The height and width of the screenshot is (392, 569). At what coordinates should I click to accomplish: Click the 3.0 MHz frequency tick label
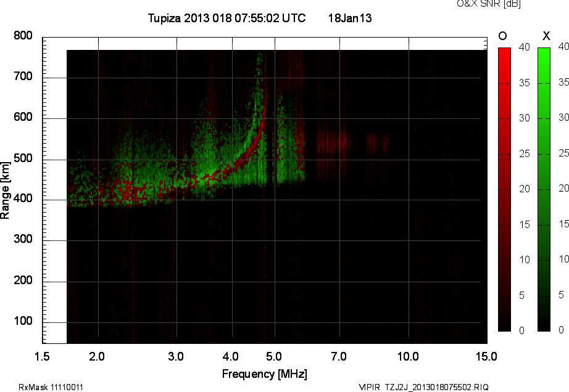177,356
